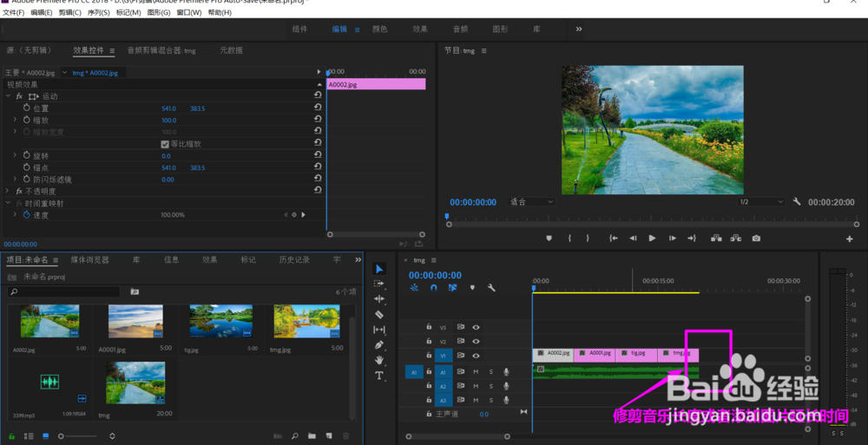This screenshot has width=868, height=445.
Task: Expand the Scale property
Action: pyautogui.click(x=15, y=120)
